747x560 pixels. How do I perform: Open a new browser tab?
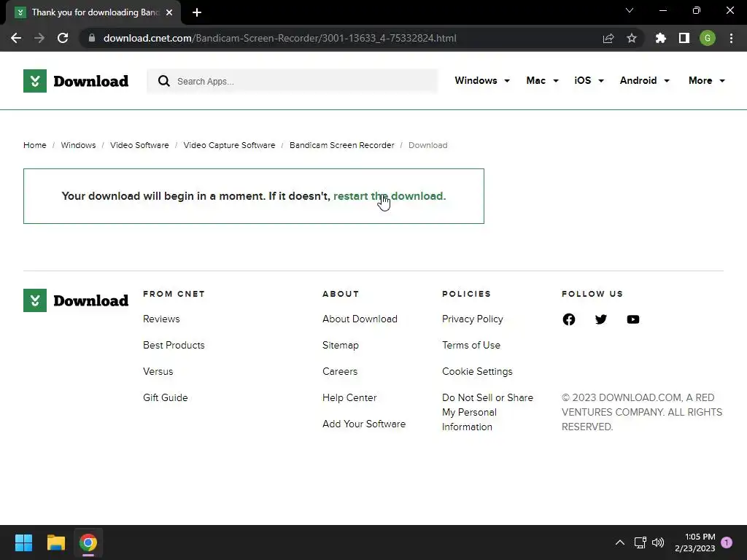tap(197, 12)
